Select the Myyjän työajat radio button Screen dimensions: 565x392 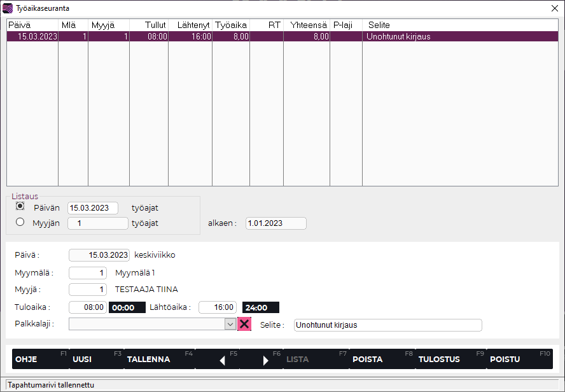(x=20, y=222)
